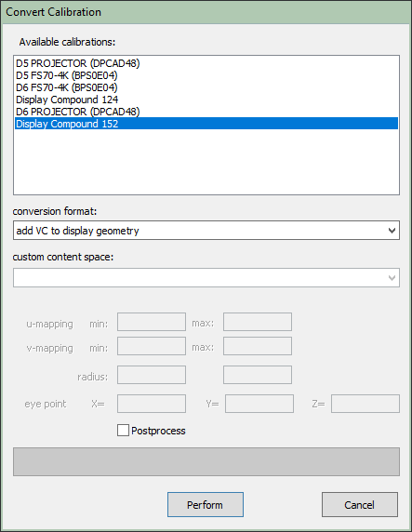Click the conversion format dropdown arrow

392,231
